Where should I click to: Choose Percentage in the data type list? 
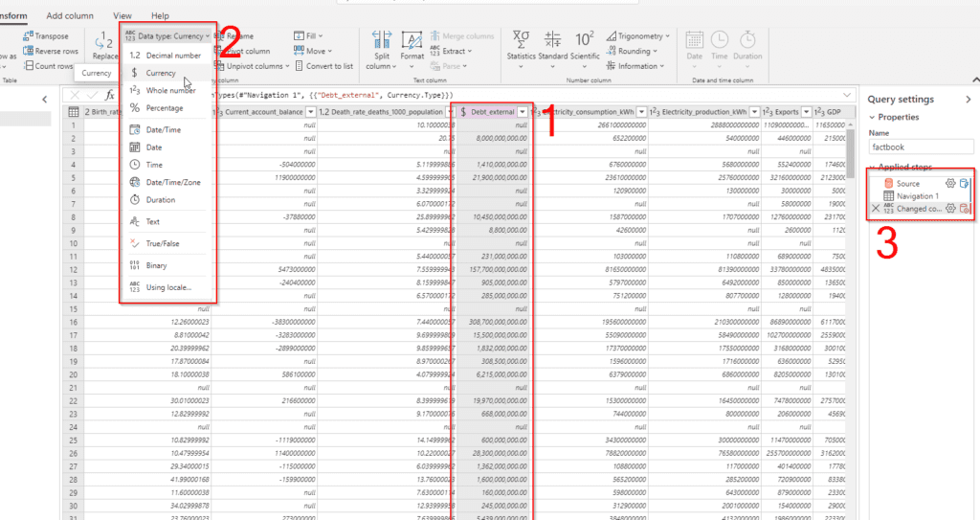pos(164,108)
